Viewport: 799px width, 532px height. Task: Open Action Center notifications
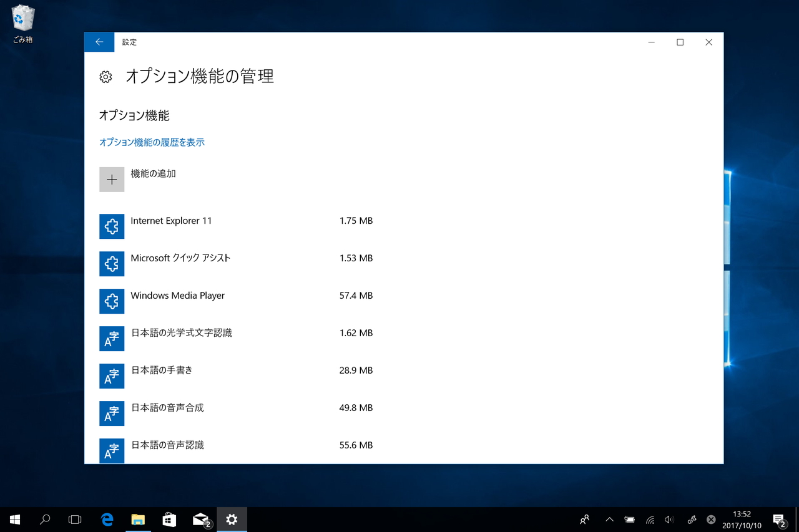click(779, 520)
